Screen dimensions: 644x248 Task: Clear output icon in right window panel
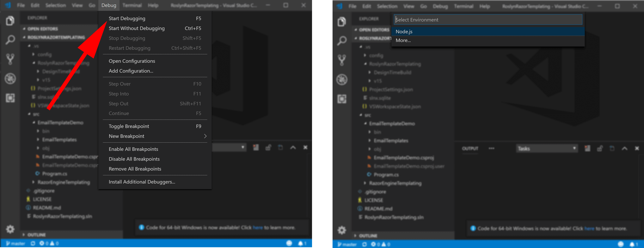[587, 148]
